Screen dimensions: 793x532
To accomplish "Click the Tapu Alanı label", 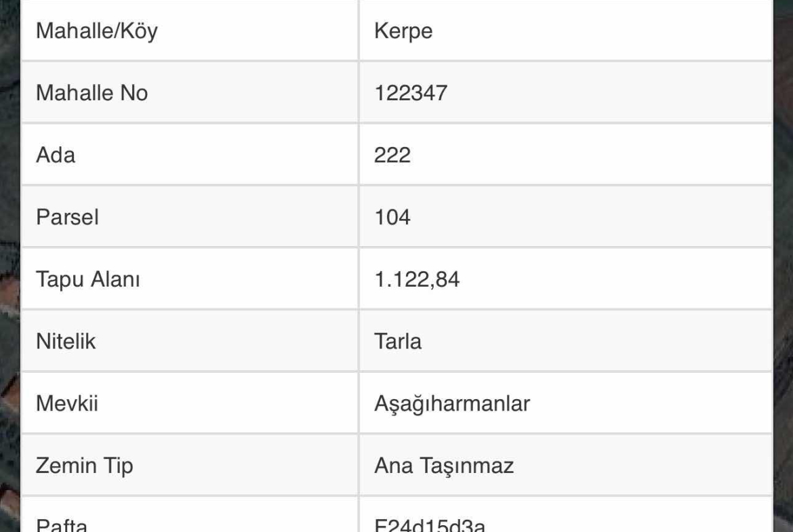I will click(x=87, y=279).
